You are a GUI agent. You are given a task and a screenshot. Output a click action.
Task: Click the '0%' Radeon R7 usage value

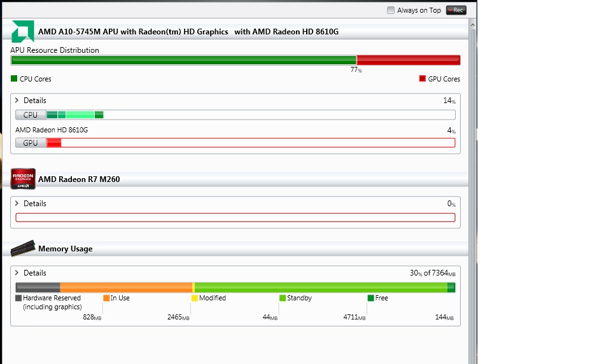click(451, 204)
